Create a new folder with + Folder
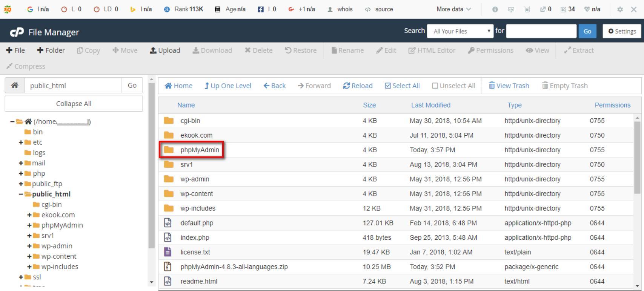The image size is (644, 291). coord(51,50)
